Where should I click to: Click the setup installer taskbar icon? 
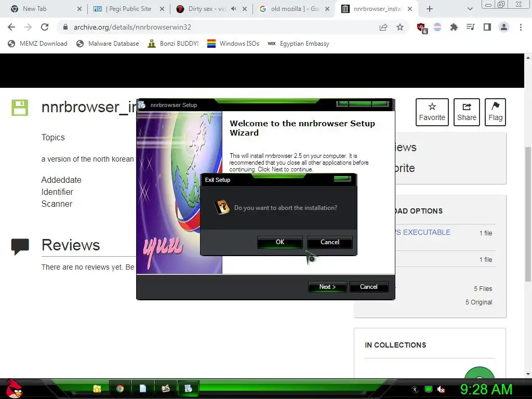pos(188,389)
